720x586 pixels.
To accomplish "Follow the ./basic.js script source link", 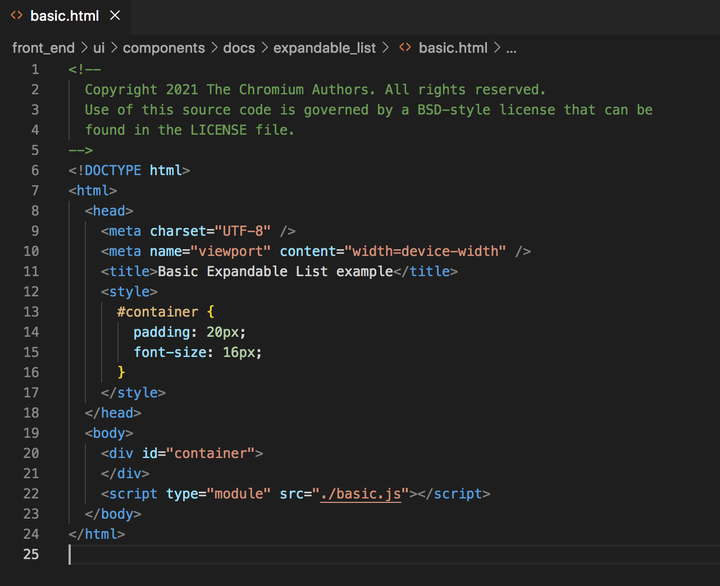I will (361, 494).
